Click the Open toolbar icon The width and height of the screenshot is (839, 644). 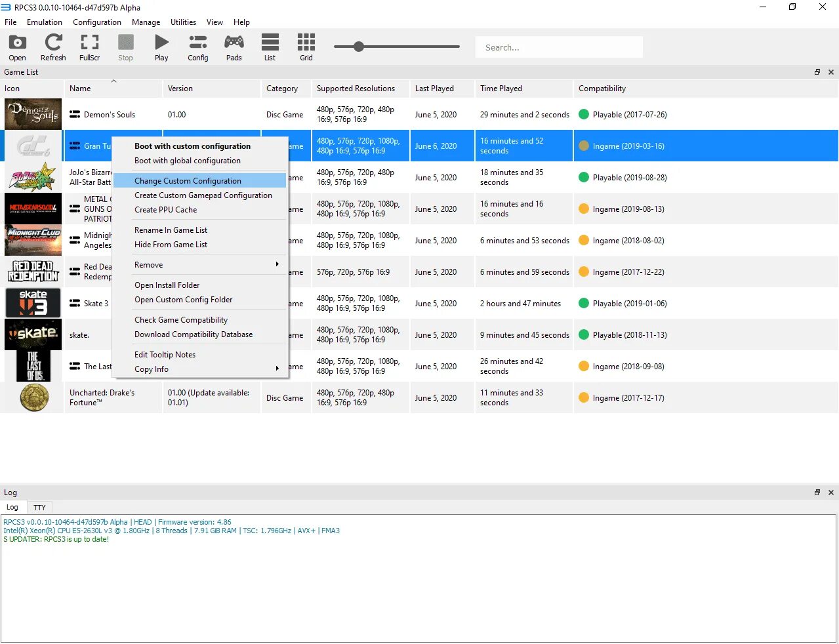pos(18,47)
